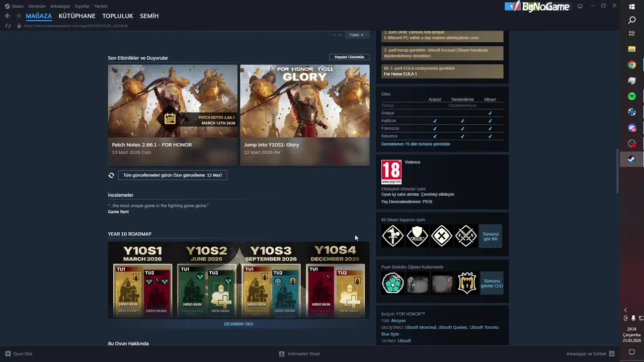This screenshot has width=644, height=362.
Task: Click the Steam page vertical scrollbar
Action: [x=618, y=171]
